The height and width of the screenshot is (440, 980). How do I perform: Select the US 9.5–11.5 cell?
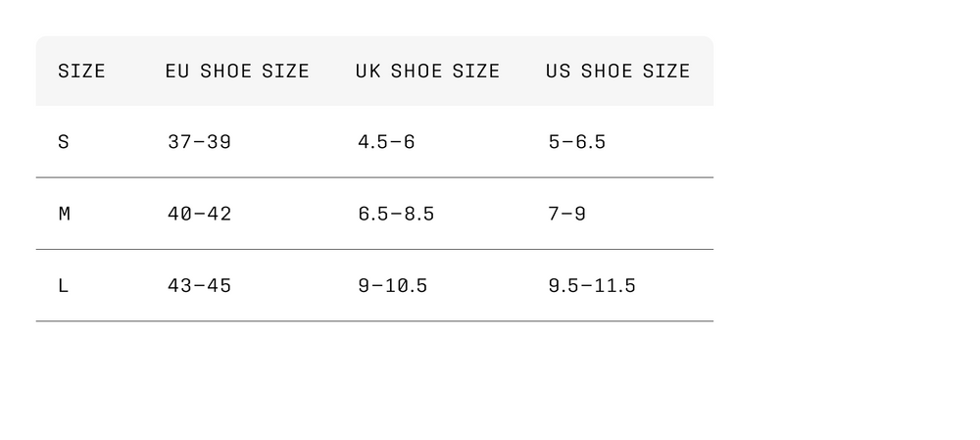[x=592, y=286]
